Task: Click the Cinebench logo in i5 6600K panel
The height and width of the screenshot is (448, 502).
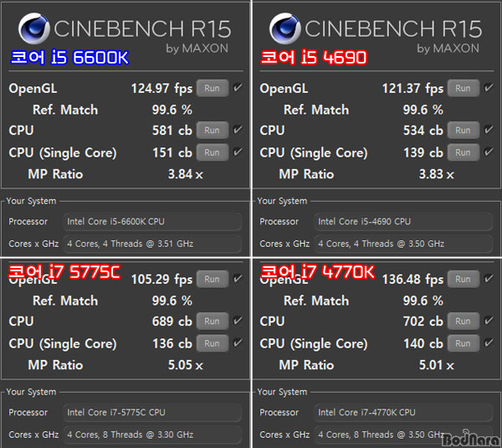Action: pyautogui.click(x=34, y=28)
